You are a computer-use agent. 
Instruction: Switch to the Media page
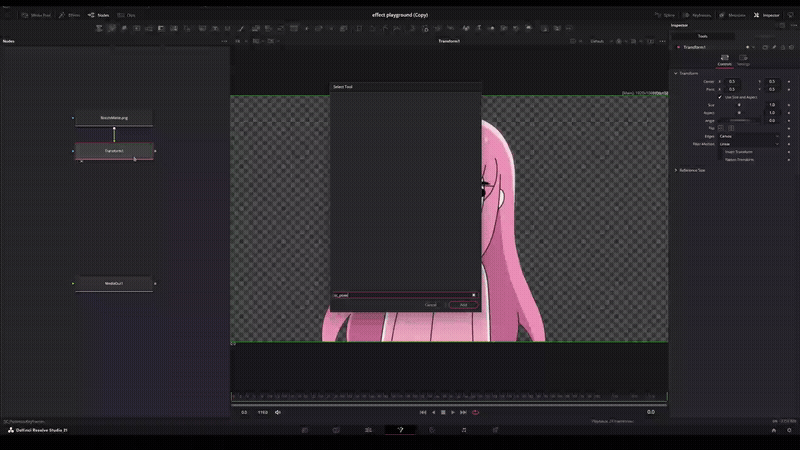pyautogui.click(x=305, y=430)
